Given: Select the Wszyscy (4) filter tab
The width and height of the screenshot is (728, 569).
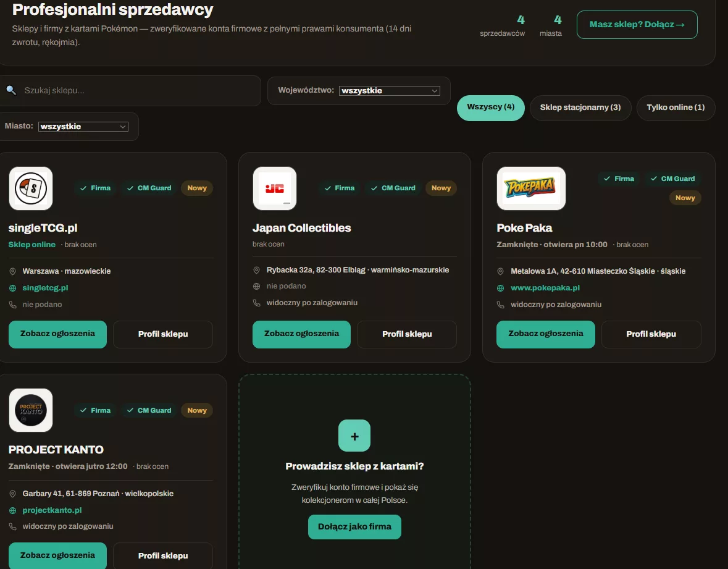Looking at the screenshot, I should pos(491,107).
